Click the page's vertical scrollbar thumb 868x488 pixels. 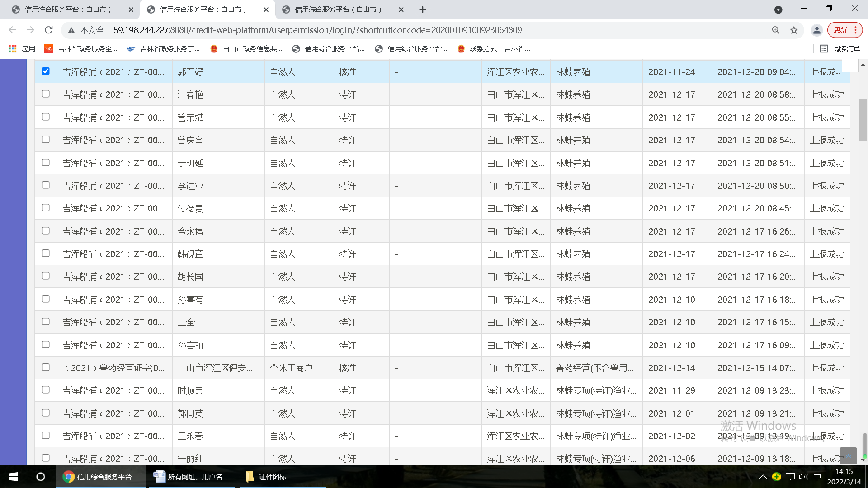[863, 120]
